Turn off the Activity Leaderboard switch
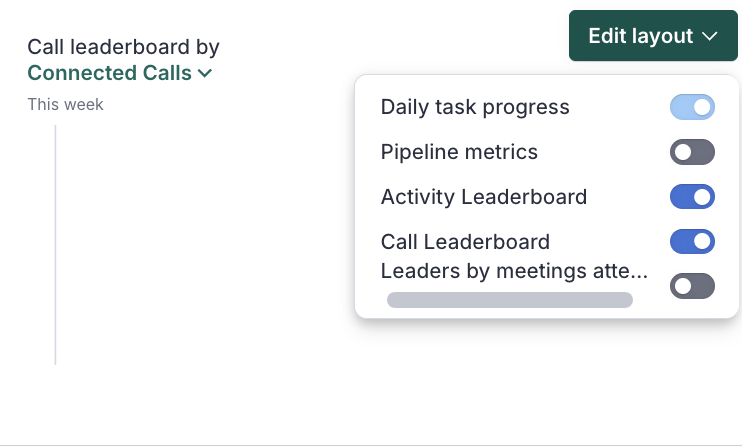 pyautogui.click(x=692, y=197)
